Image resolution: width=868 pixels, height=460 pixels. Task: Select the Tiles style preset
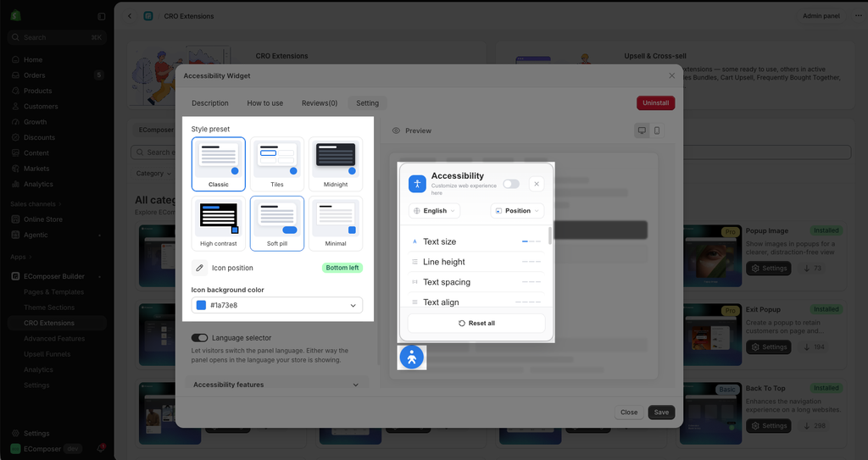[x=277, y=163]
